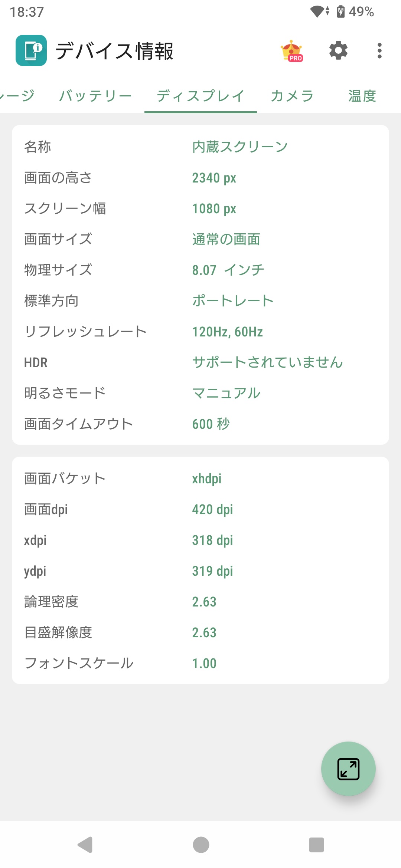Tap the HDR サポートされていません value
The width and height of the screenshot is (401, 868).
(x=267, y=362)
